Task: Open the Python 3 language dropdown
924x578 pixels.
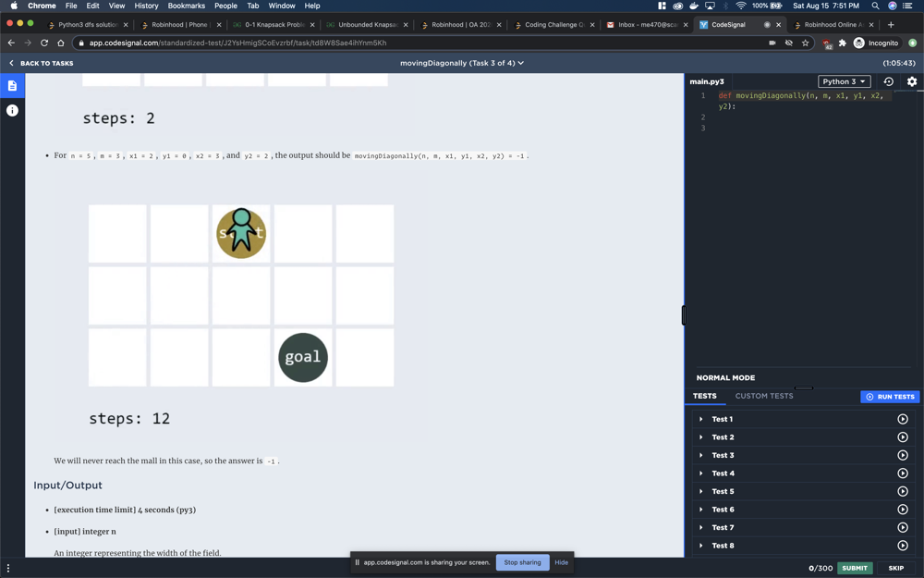Action: coord(844,81)
